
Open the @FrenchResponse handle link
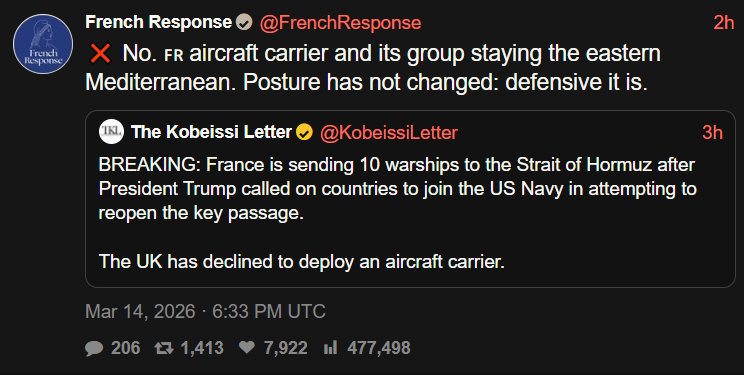coord(340,23)
